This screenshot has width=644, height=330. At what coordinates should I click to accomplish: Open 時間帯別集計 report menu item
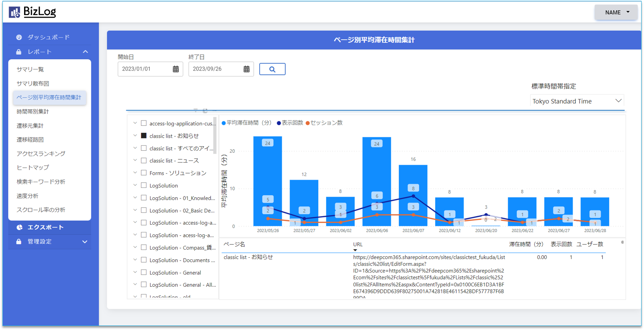[x=33, y=111]
